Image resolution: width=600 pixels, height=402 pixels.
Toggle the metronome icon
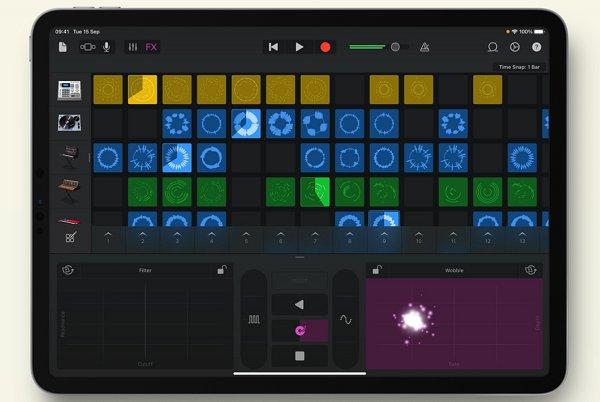tap(424, 47)
